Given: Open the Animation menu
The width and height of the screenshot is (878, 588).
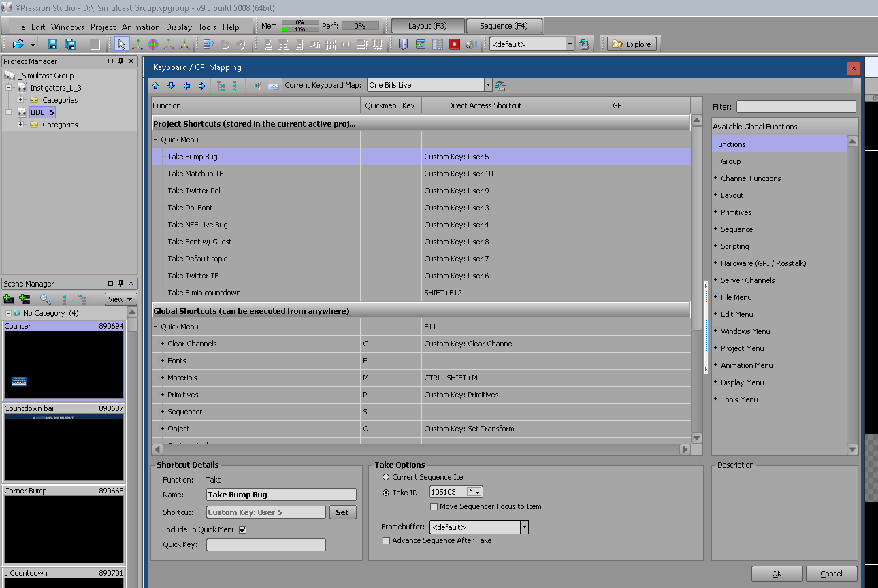Looking at the screenshot, I should click(140, 27).
